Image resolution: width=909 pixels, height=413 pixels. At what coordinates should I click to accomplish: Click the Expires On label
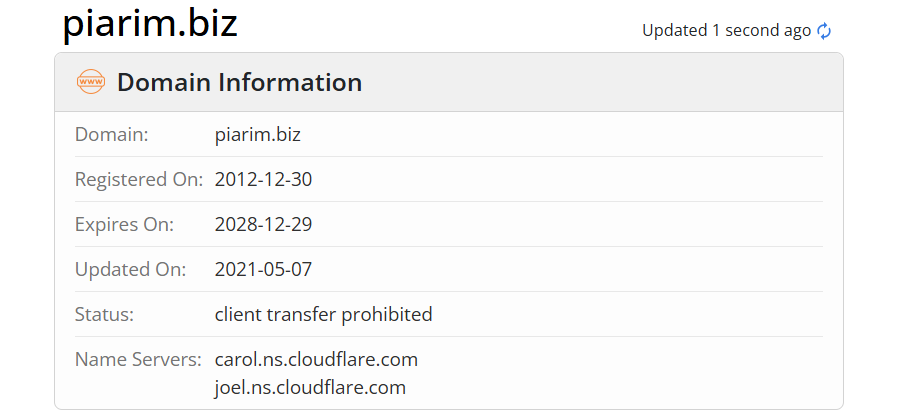point(124,225)
